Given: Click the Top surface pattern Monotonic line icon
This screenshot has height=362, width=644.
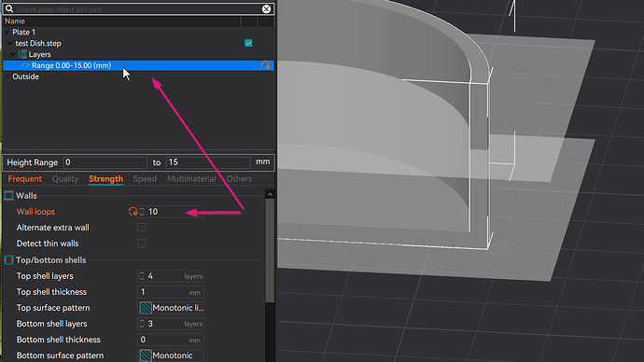Looking at the screenshot, I should click(146, 308).
